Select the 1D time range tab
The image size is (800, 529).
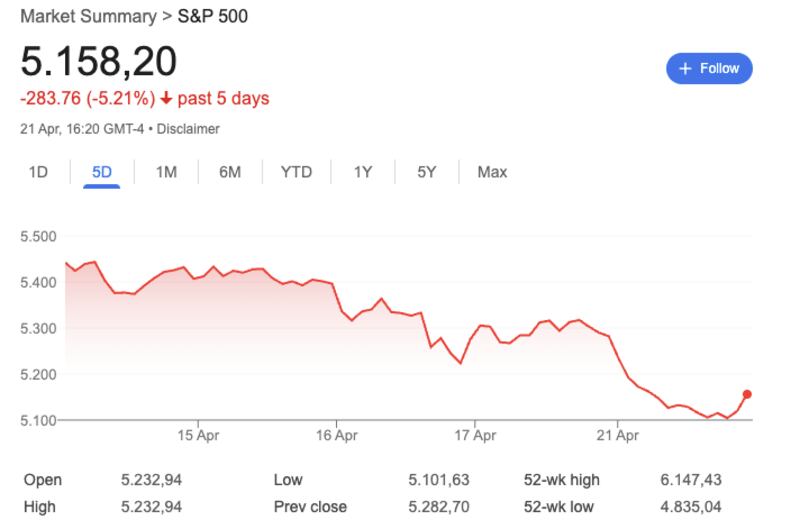tap(38, 172)
